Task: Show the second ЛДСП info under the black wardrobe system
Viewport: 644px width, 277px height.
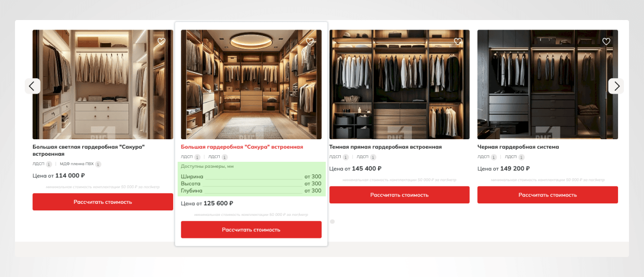Action: pyautogui.click(x=521, y=157)
